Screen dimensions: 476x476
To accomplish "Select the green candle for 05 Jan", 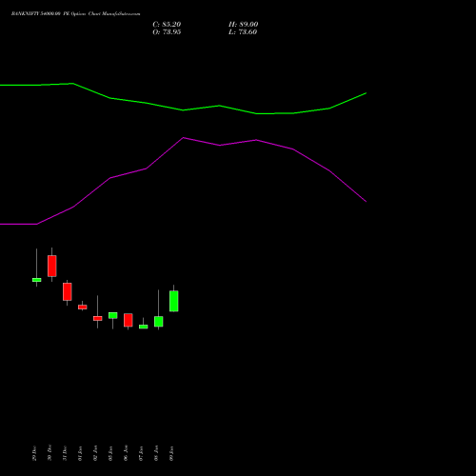I will point(113,315).
